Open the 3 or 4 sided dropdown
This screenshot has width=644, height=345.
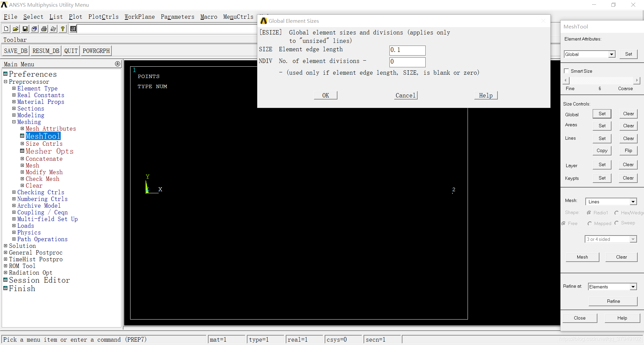click(x=633, y=239)
